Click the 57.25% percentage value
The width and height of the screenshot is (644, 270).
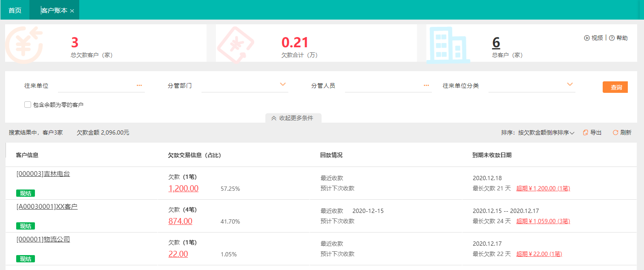pyautogui.click(x=230, y=189)
